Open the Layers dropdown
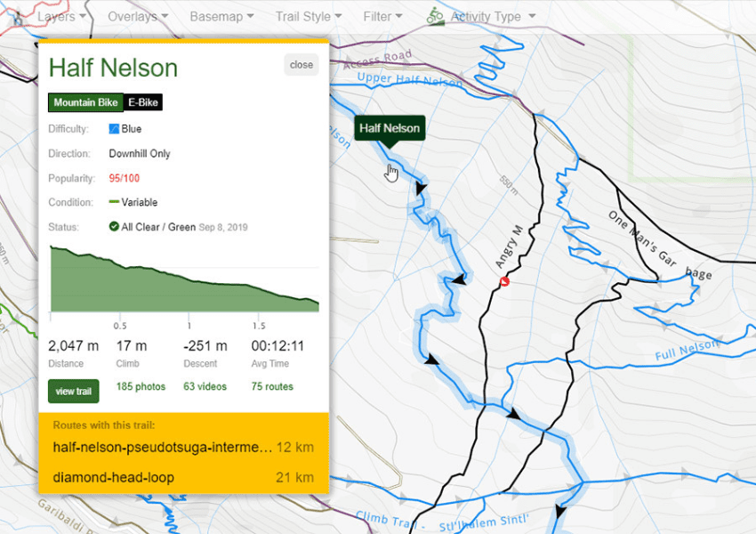The height and width of the screenshot is (534, 756). coord(61,16)
